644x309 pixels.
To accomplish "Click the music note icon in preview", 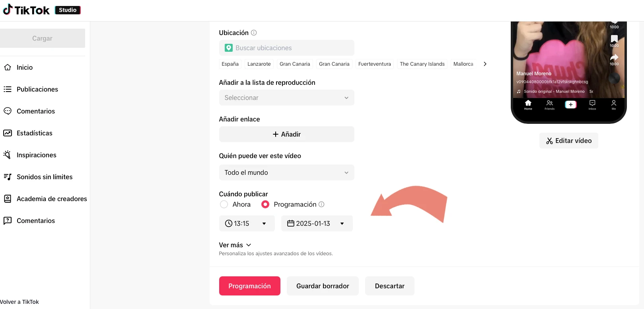I will click(x=519, y=92).
